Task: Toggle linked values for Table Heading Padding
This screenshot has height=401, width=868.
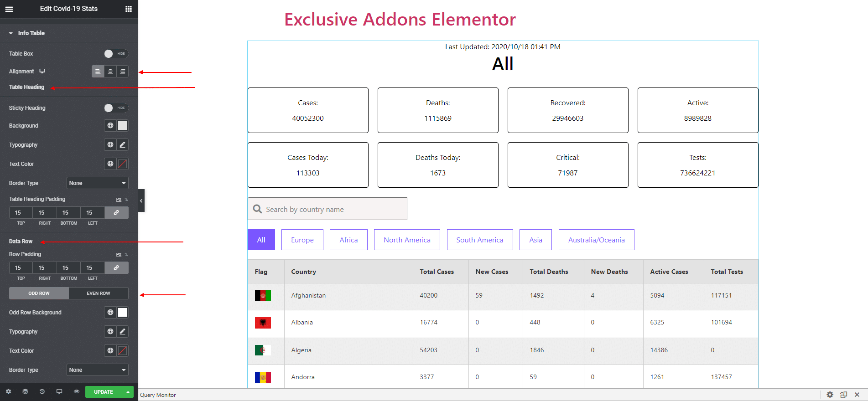Action: [x=117, y=213]
